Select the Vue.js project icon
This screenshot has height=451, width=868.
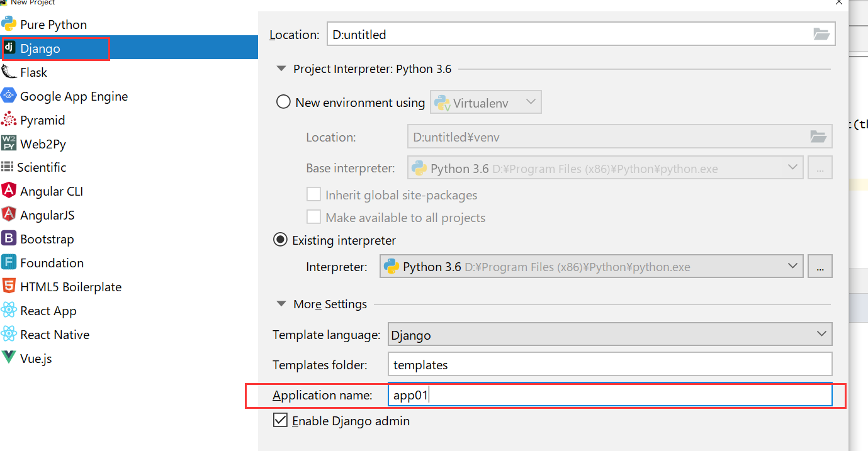9,358
